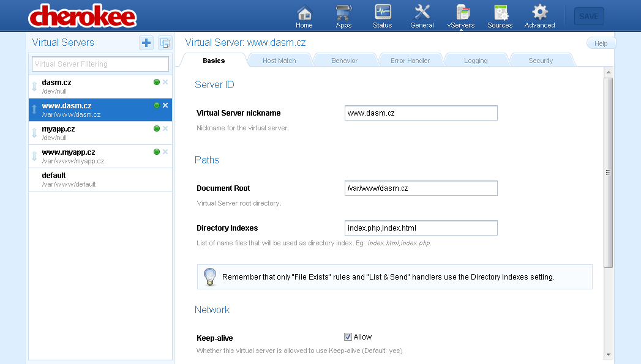Click the cherokee logo
Screen dimensions: 641x364
pos(82,16)
